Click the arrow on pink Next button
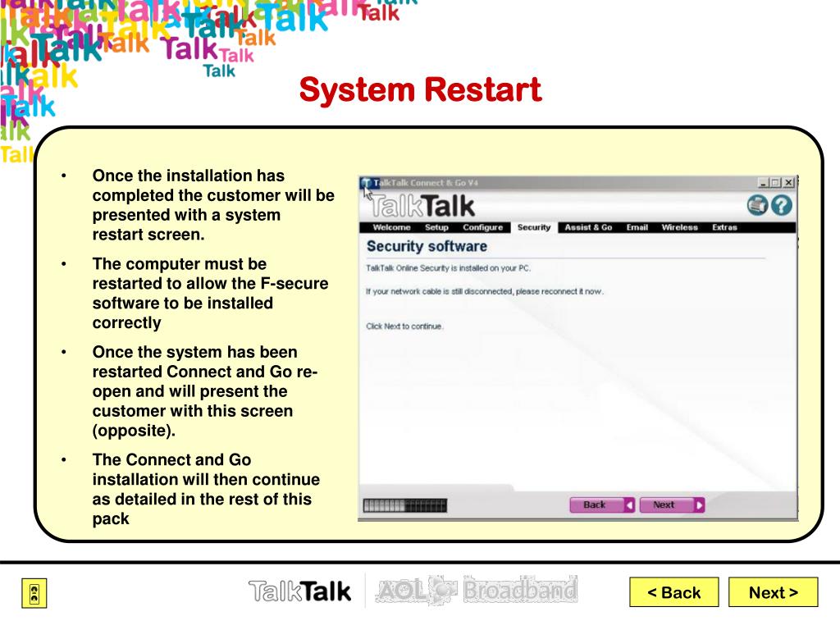The image size is (840, 630). (x=699, y=504)
